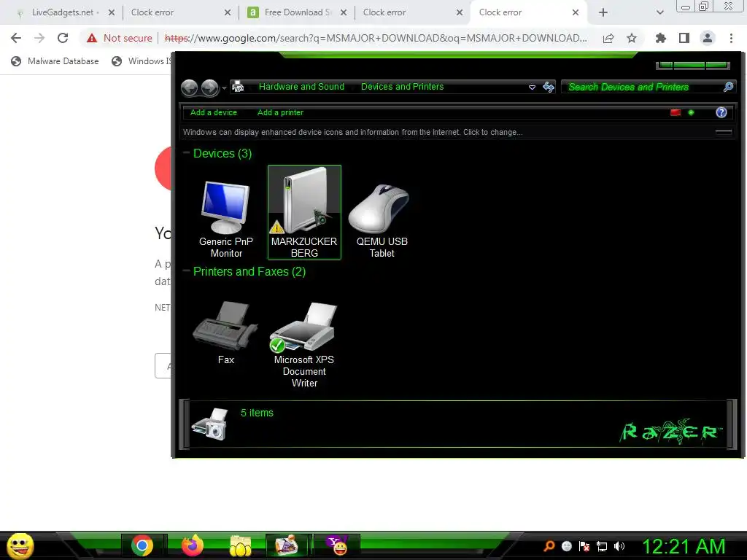The image size is (747, 560).
Task: Close the Free Download tab
Action: pos(344,12)
